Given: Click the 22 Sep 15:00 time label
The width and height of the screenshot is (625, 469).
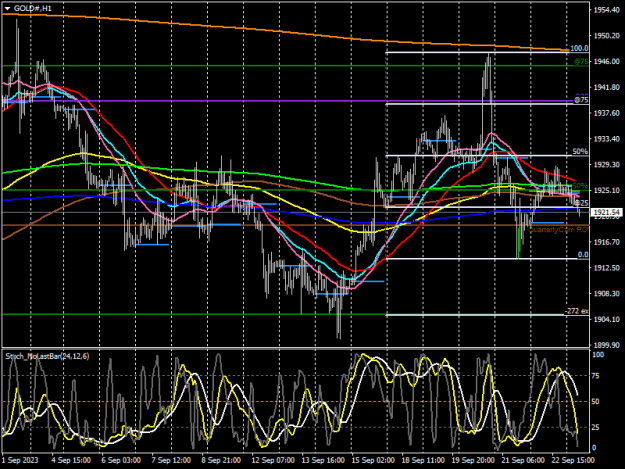Looking at the screenshot, I should pyautogui.click(x=573, y=460).
